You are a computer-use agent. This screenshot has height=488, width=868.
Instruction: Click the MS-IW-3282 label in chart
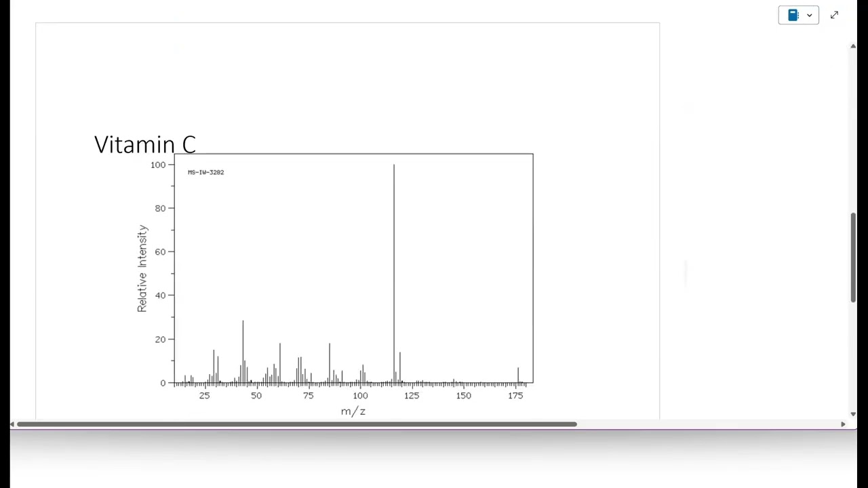[205, 172]
